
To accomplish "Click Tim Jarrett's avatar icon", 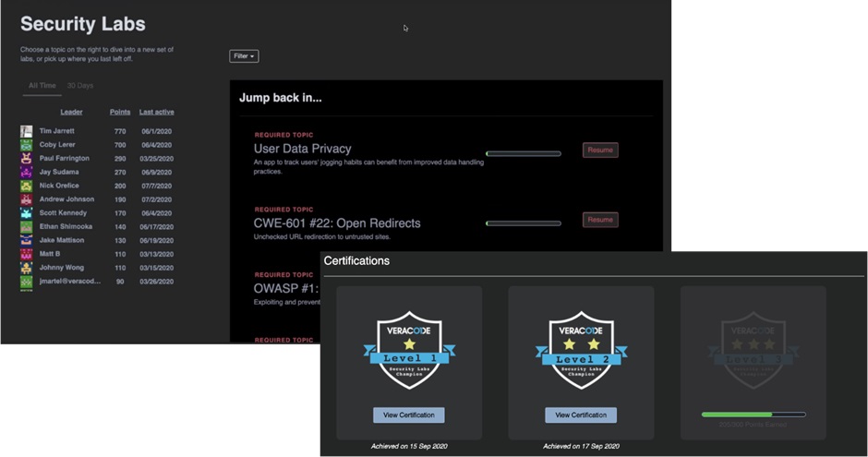I will pyautogui.click(x=26, y=131).
